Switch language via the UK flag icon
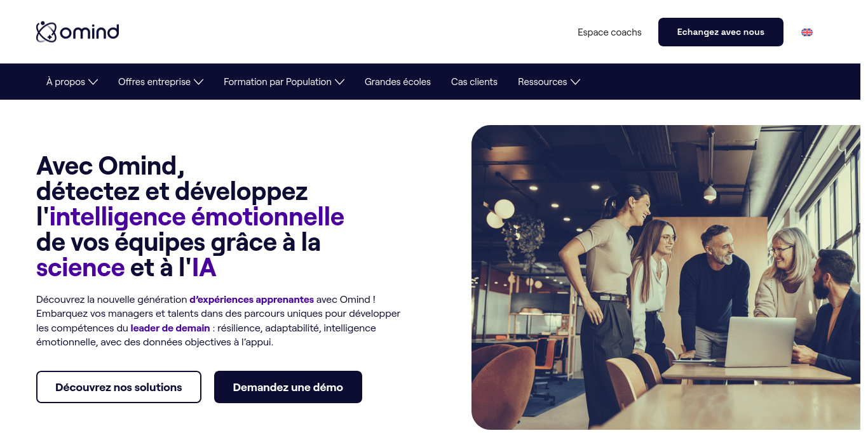Screen dimensions: 868x433 click(x=807, y=32)
